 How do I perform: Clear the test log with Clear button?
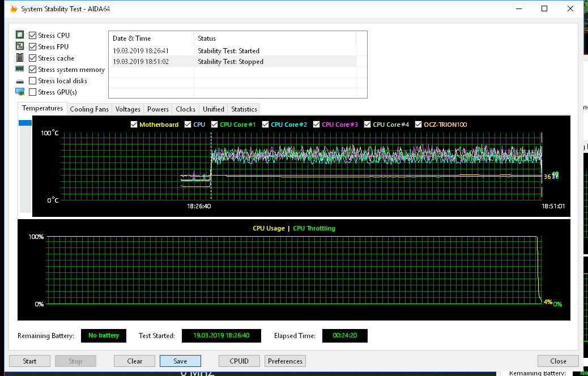coord(135,361)
